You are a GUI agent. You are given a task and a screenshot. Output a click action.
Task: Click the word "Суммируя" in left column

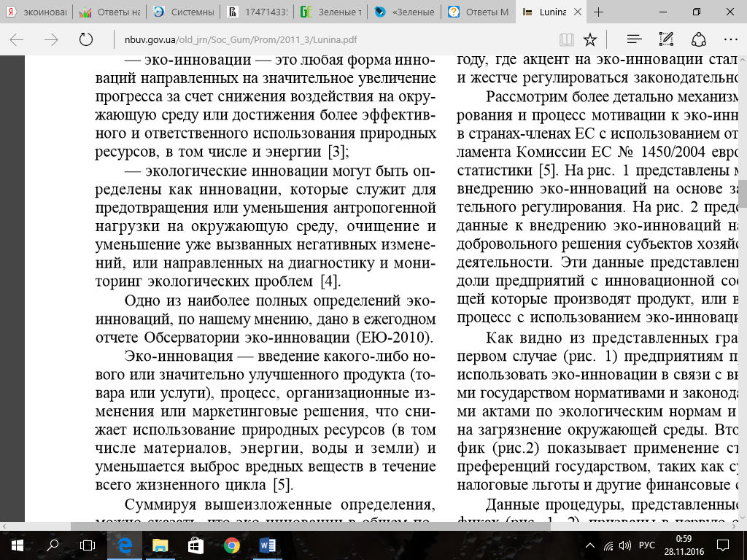coord(160,505)
